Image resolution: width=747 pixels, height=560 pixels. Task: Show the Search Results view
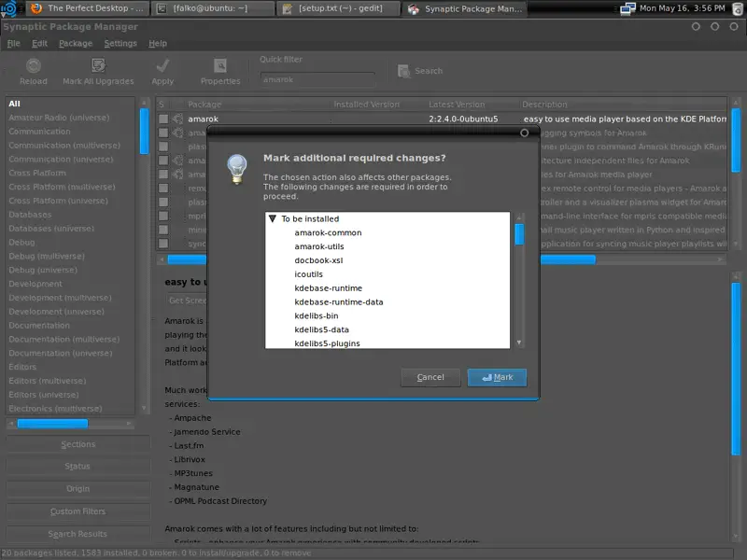[x=78, y=534]
